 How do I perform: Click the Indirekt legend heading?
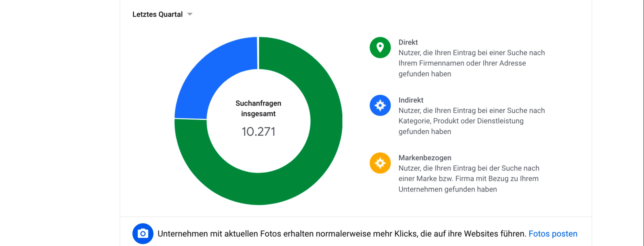[x=411, y=100]
